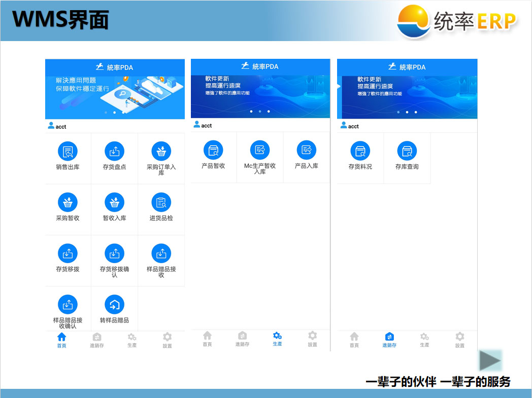Viewport: 532px width, 398px height.
Task: Select the 采购暂收 basket icon
Action: pos(68,202)
